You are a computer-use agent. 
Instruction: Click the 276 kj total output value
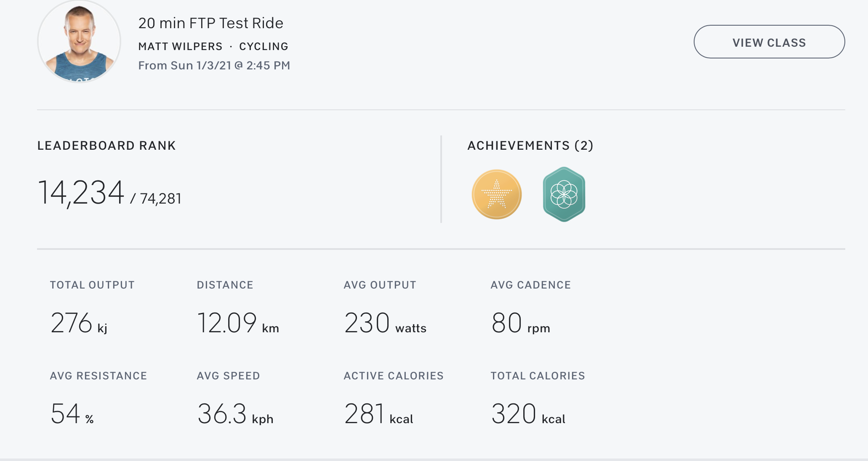(x=78, y=323)
